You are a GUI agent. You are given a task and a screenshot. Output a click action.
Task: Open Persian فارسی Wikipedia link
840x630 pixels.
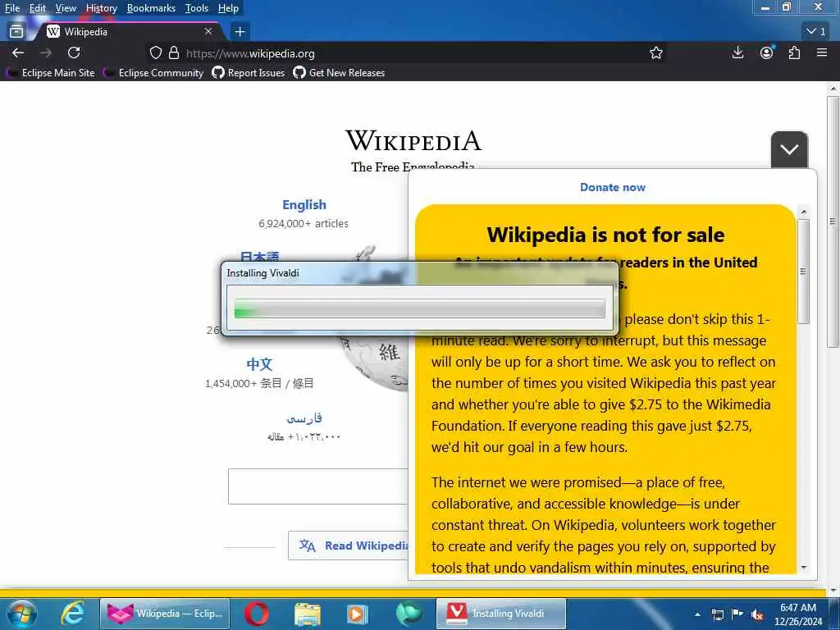(304, 418)
